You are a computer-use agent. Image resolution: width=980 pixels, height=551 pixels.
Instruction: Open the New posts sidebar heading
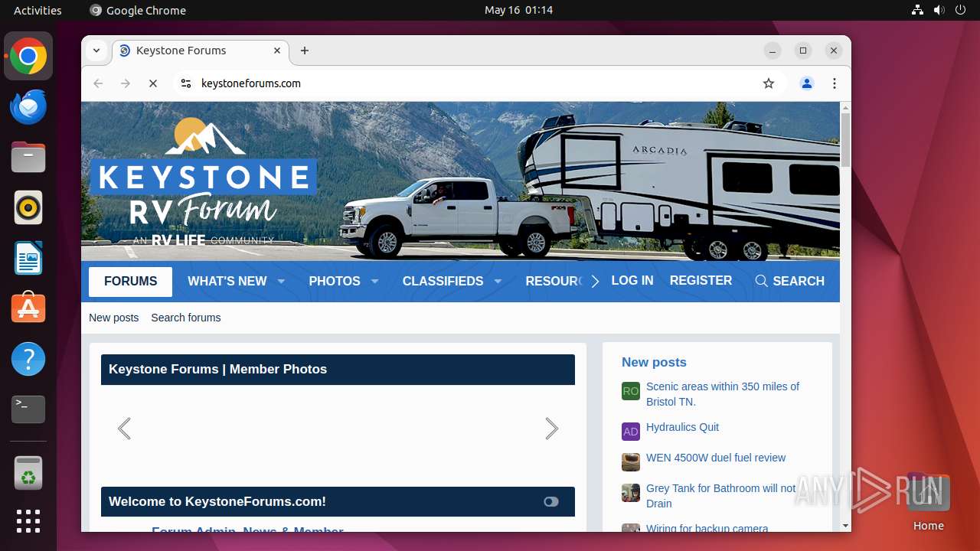click(x=654, y=362)
